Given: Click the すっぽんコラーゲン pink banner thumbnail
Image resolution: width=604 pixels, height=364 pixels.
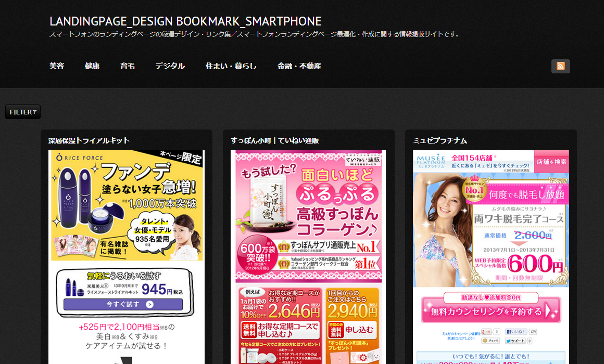Looking at the screenshot, I should pyautogui.click(x=308, y=216).
